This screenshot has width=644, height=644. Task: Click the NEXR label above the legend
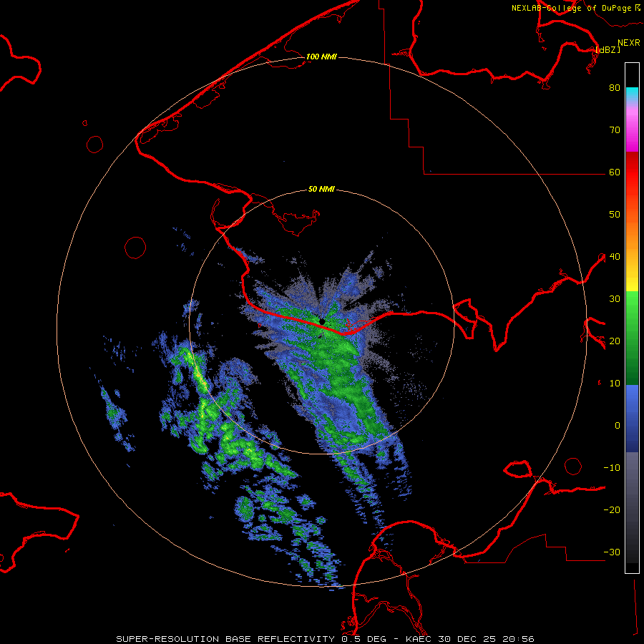[628, 43]
